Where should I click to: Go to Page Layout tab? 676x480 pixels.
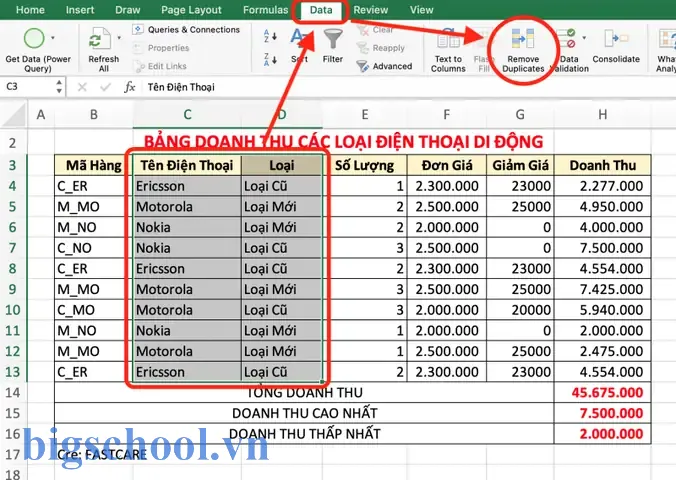coord(191,10)
